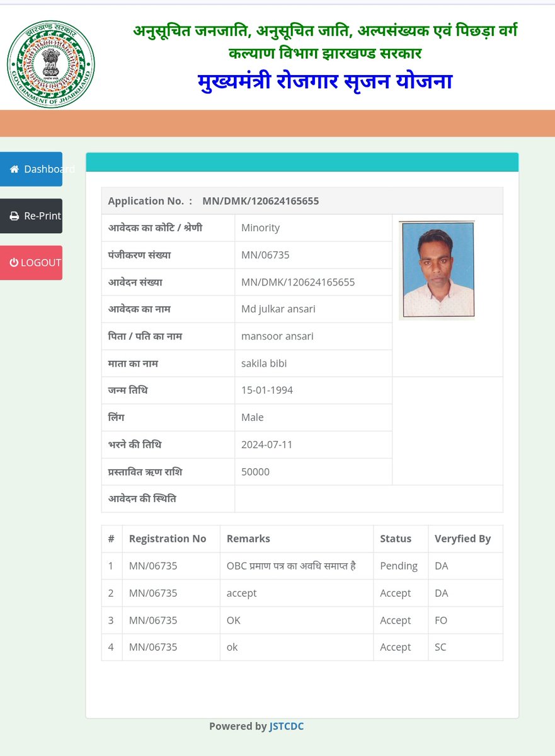Select the uppercase 'OK' remark in row 3
Image resolution: width=555 pixels, height=756 pixels.
[x=234, y=621]
